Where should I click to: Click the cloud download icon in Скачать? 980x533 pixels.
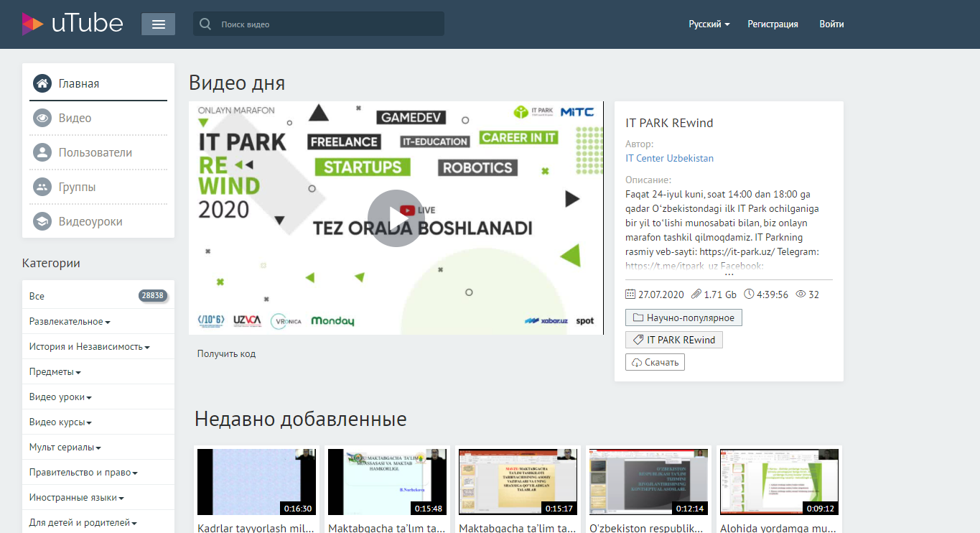pyautogui.click(x=636, y=363)
